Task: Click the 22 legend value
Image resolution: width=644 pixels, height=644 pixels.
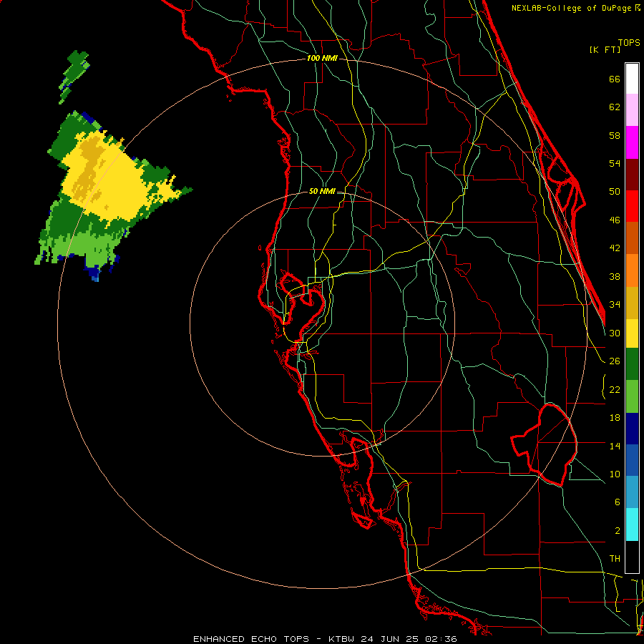Action: pyautogui.click(x=615, y=389)
